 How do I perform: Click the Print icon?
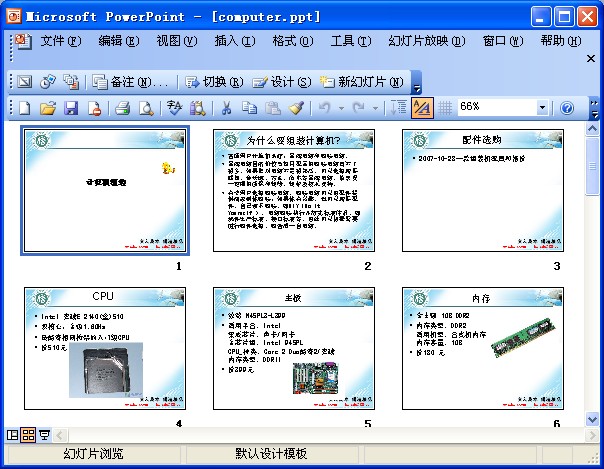click(122, 108)
